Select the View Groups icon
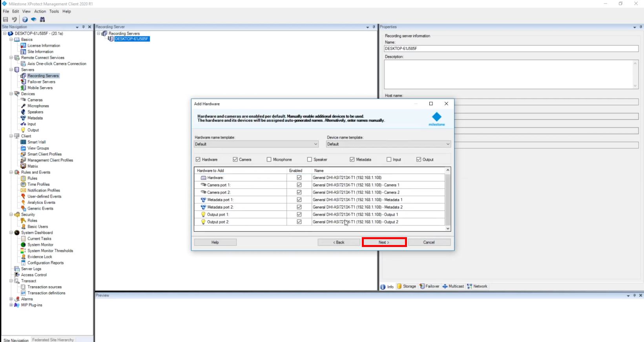 pos(23,148)
